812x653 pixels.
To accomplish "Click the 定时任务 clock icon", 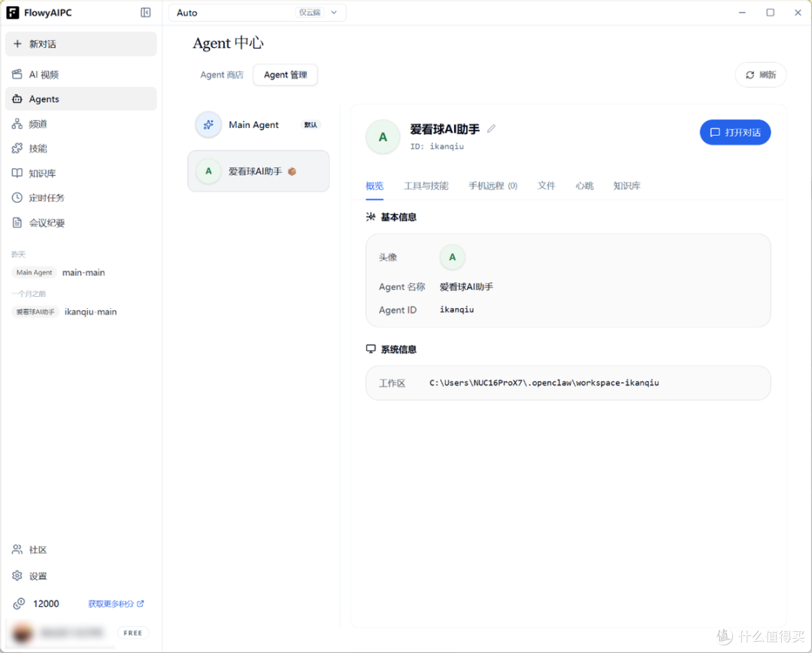I will click(x=17, y=198).
